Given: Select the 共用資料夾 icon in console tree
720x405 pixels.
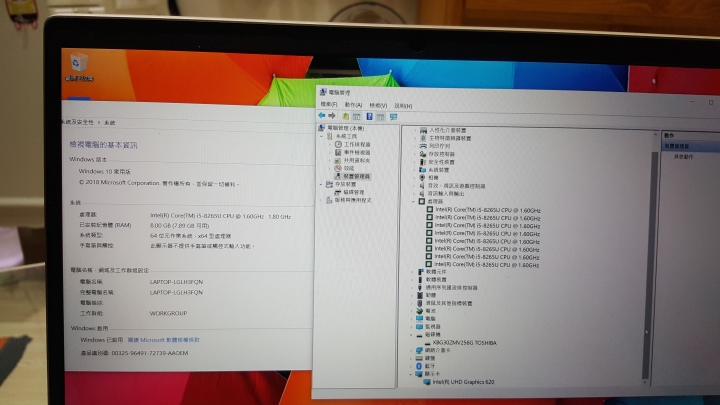Looking at the screenshot, I should click(x=338, y=160).
